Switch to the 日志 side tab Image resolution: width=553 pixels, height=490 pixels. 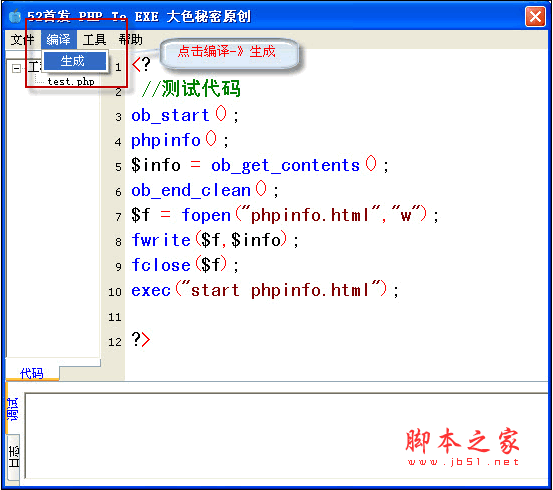point(13,457)
